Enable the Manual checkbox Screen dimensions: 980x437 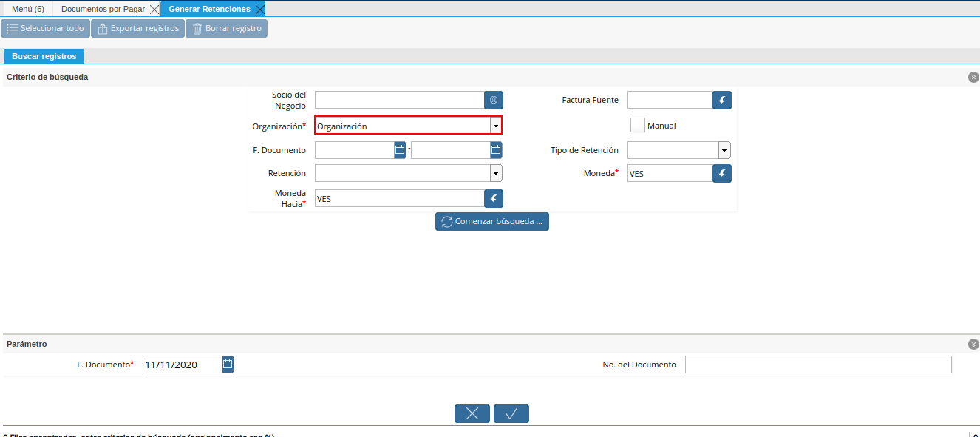coord(637,124)
